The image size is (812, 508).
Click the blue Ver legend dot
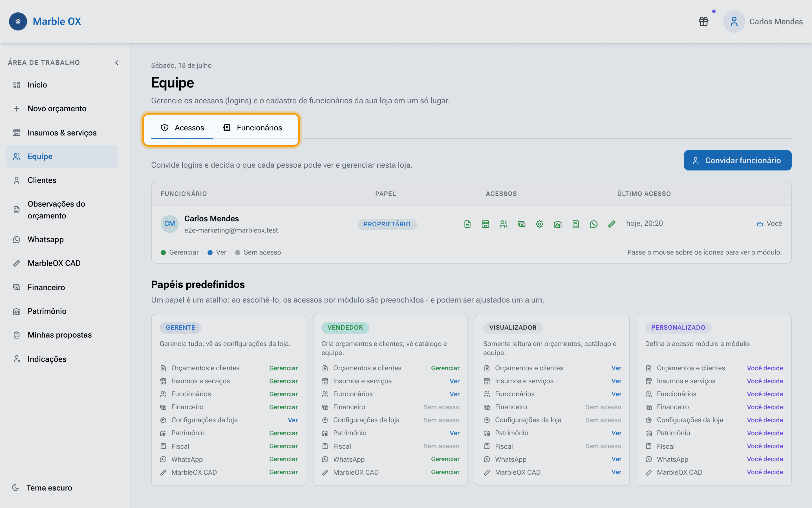(210, 252)
